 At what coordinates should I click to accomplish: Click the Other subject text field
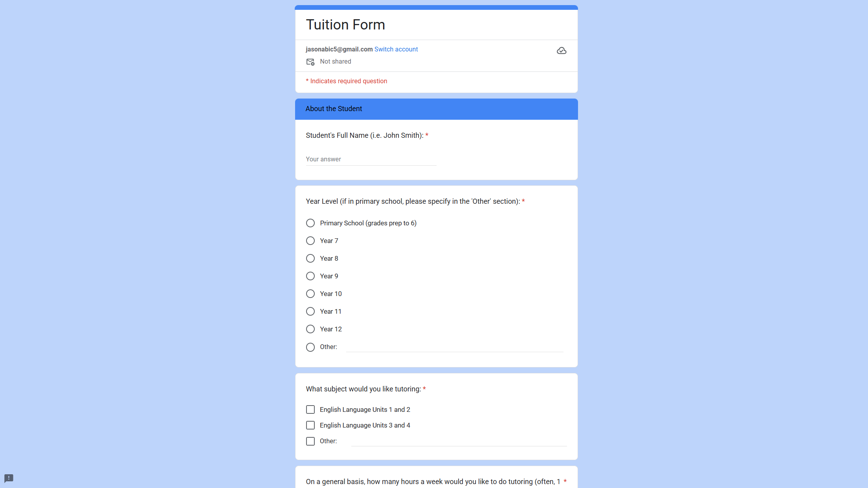458,441
